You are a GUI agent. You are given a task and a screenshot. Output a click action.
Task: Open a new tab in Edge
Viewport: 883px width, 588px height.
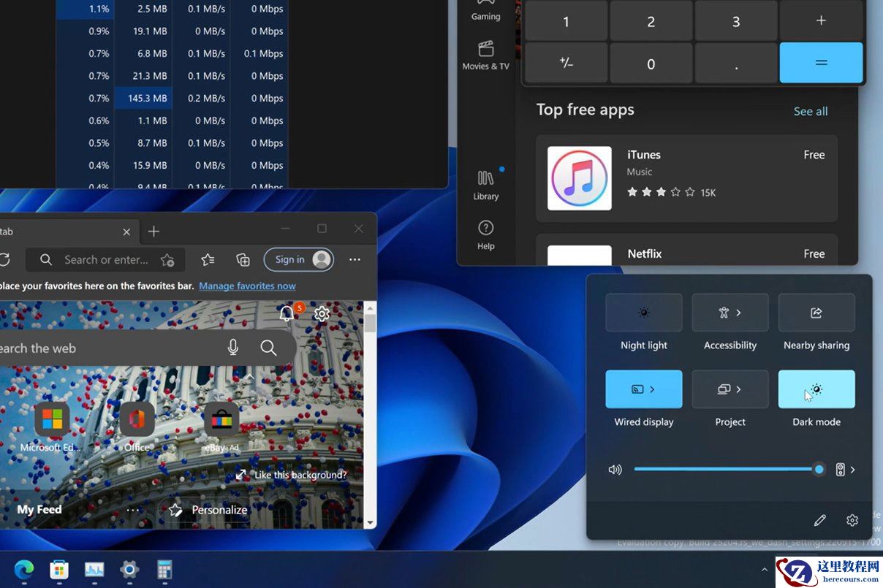pos(154,231)
